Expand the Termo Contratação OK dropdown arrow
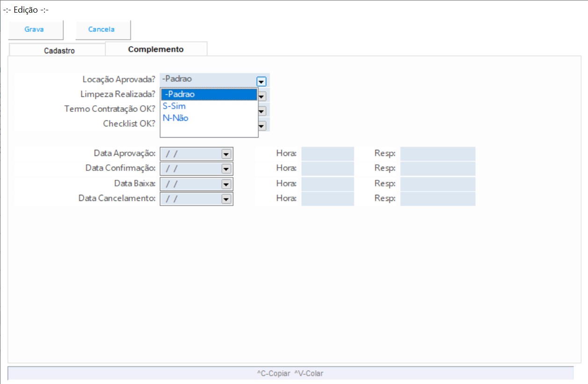The width and height of the screenshot is (588, 384). tap(262, 111)
